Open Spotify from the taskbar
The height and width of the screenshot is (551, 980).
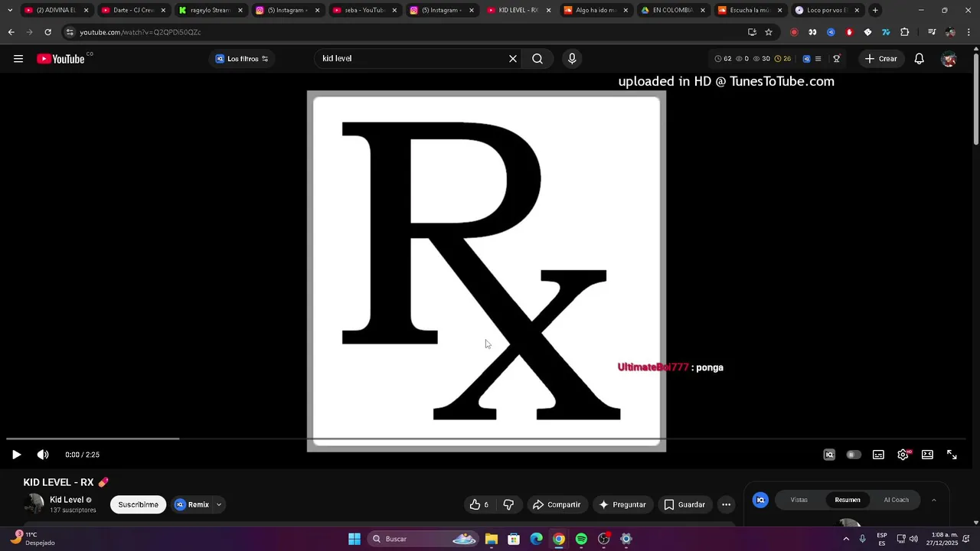coord(581,539)
